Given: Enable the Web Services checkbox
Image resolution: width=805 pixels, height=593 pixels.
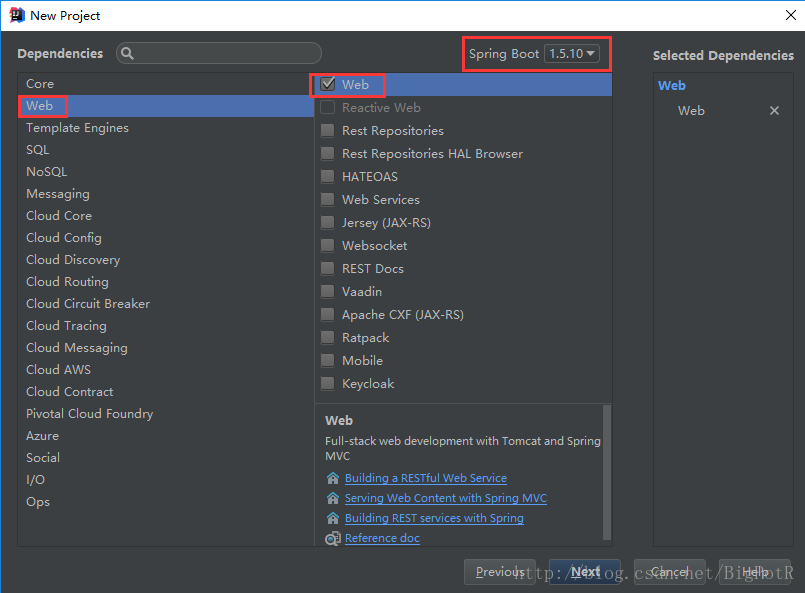Looking at the screenshot, I should click(328, 199).
